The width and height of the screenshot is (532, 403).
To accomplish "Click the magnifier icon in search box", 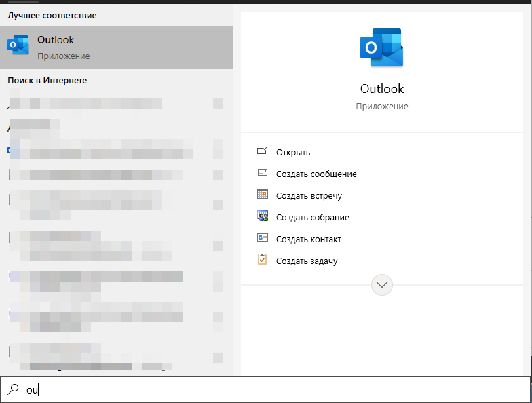I will 13,389.
